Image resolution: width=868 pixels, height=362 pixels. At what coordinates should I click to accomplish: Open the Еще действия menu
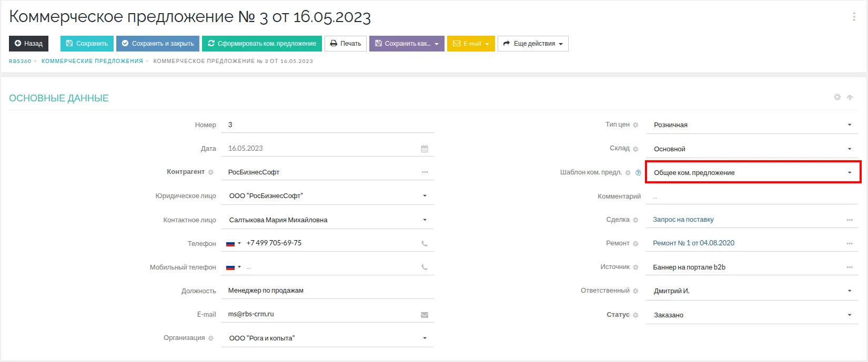click(x=533, y=44)
